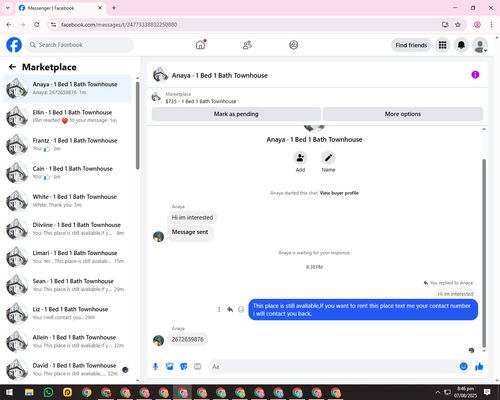500x400 pixels.
Task: Open the notifications bell
Action: tap(461, 45)
